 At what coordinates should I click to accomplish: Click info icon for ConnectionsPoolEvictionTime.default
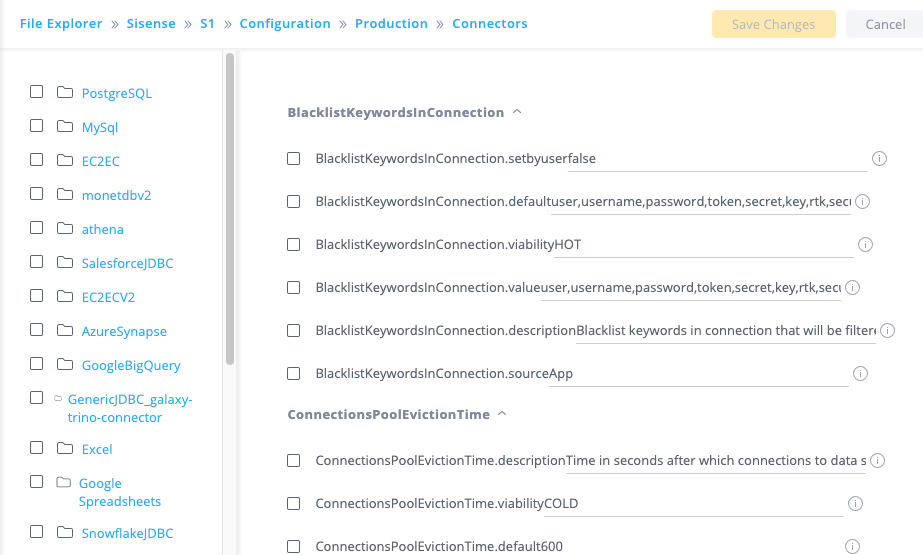(x=852, y=546)
